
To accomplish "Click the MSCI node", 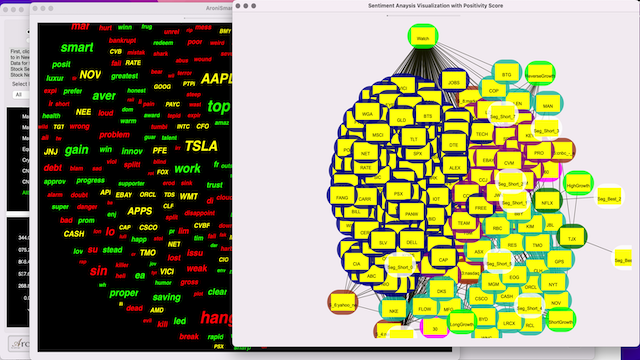I will click(x=378, y=134).
